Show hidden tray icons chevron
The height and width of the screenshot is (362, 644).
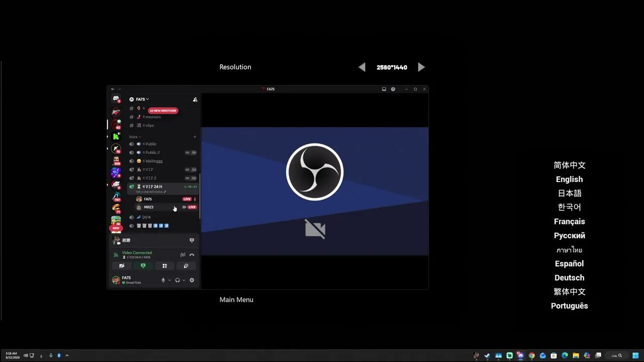tap(67, 356)
